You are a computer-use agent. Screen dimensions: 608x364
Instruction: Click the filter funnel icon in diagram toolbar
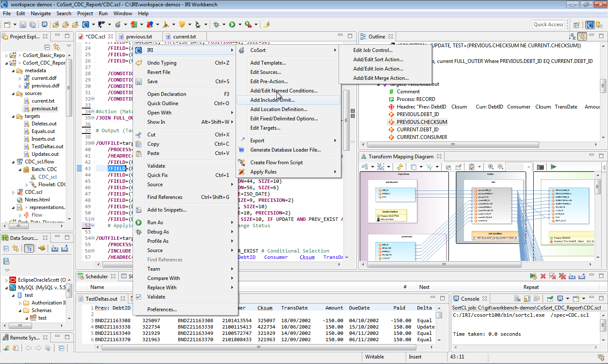[x=429, y=167]
